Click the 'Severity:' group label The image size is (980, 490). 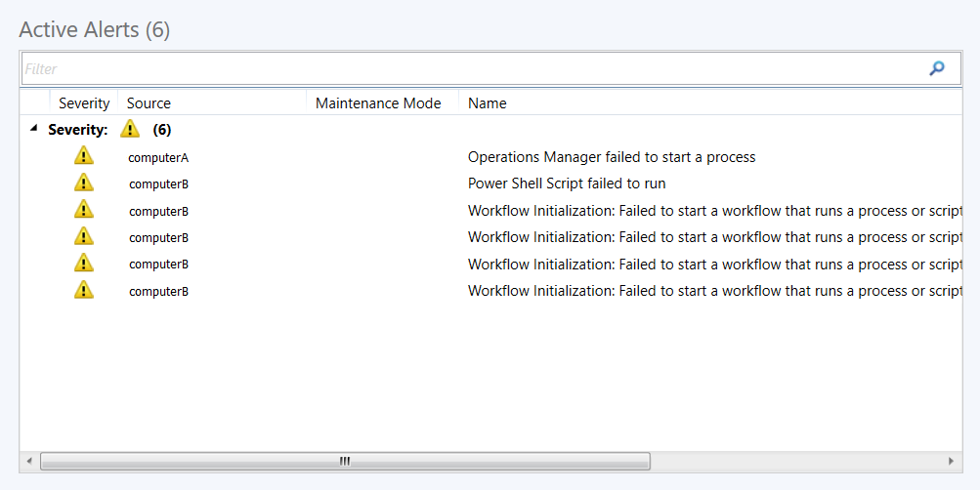[x=78, y=130]
